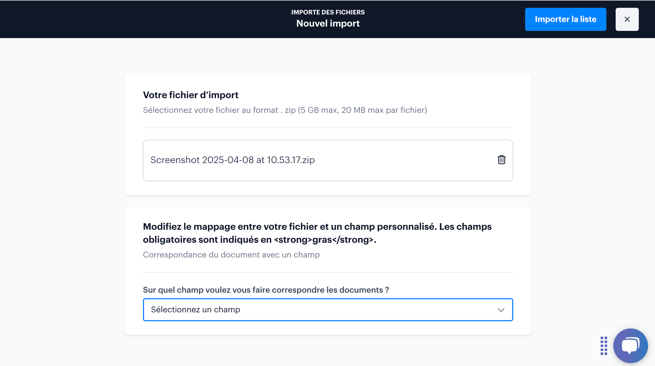655x366 pixels.
Task: Select the Screenshot 2025-04-08 zip file name
Action: pos(233,160)
